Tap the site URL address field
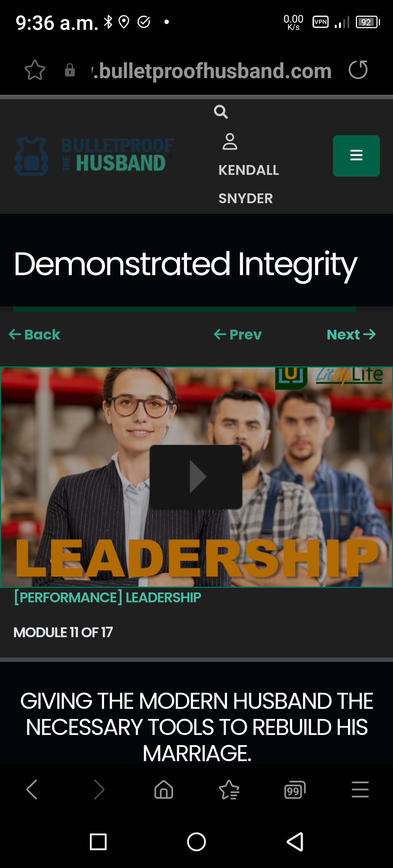Screen dimensions: 393x868 point(211,71)
